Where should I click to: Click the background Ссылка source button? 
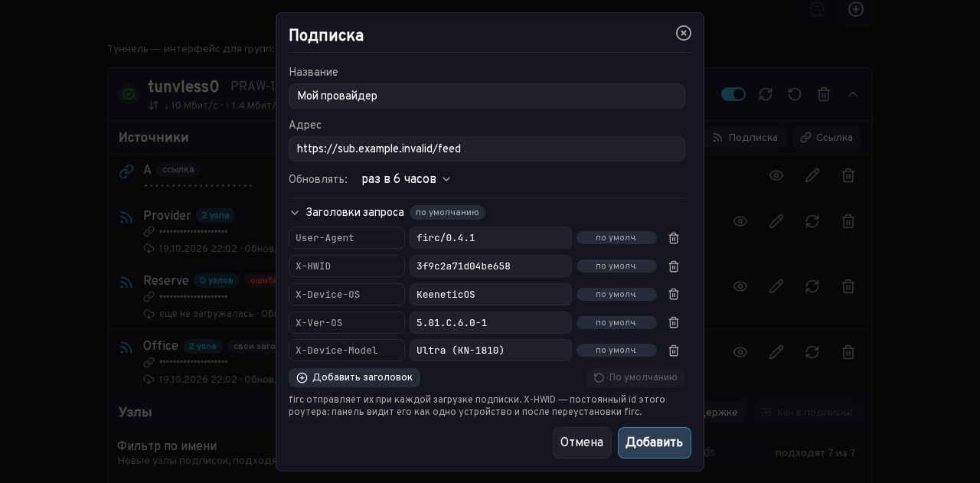click(x=827, y=138)
